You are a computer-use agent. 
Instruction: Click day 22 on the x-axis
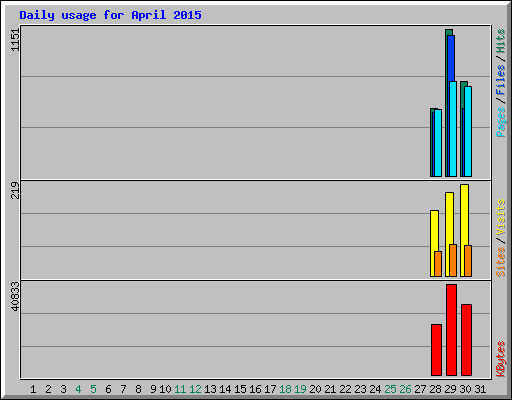click(x=345, y=389)
